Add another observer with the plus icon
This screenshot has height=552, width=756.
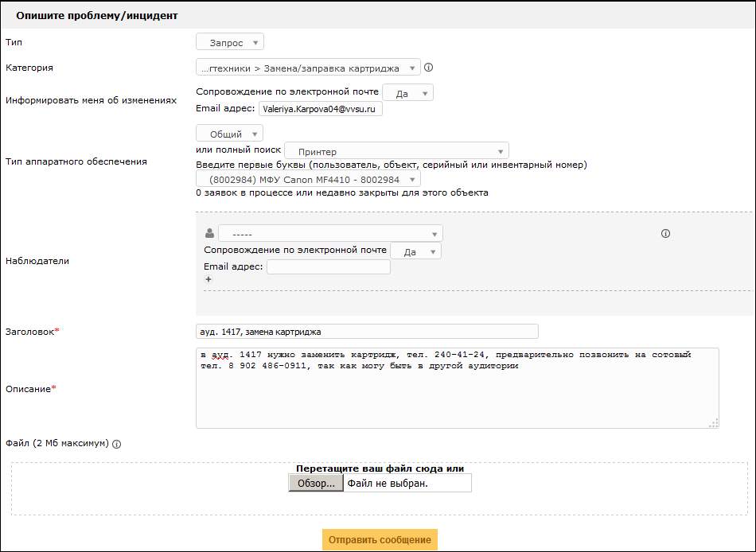208,280
